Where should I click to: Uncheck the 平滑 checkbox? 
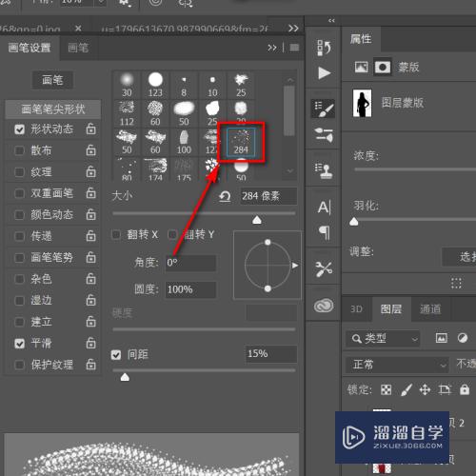20,344
